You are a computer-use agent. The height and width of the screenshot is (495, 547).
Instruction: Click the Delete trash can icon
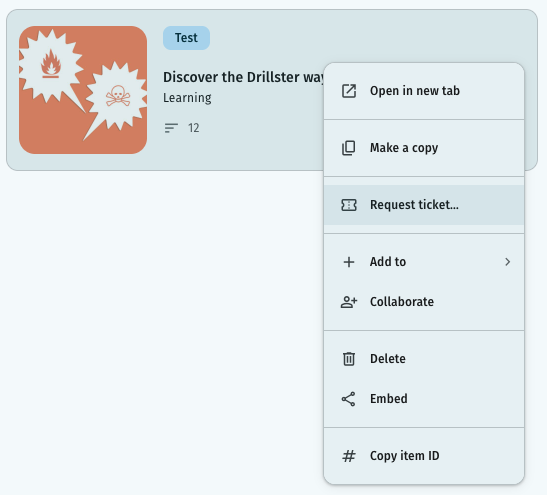pos(349,359)
